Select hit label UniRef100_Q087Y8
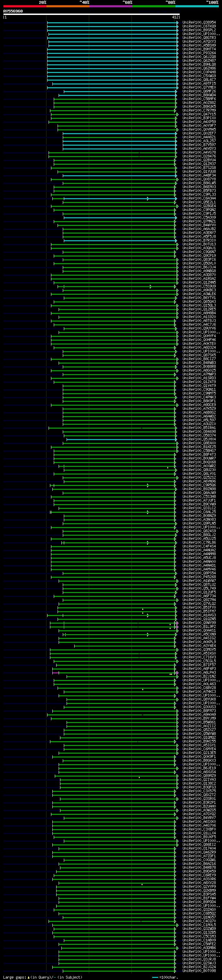Image resolution: width=222 pixels, height=980 pixels. tap(199, 179)
